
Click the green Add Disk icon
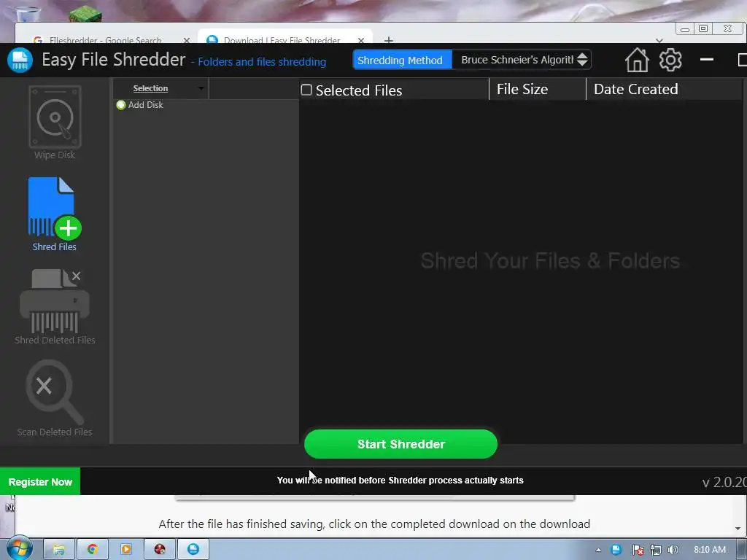pyautogui.click(x=121, y=105)
